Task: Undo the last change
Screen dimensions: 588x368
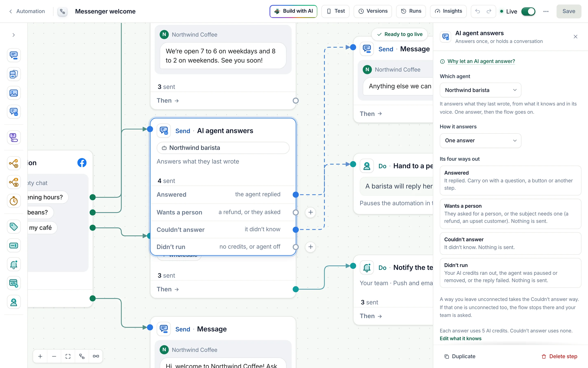Action: (478, 11)
